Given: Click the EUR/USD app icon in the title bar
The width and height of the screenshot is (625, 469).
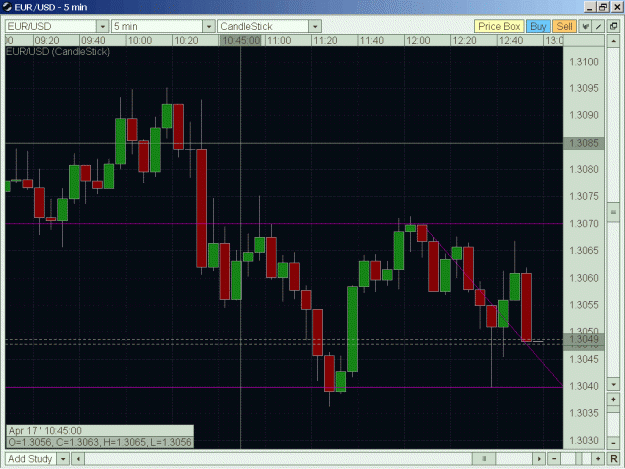Looking at the screenshot, I should coord(7,7).
